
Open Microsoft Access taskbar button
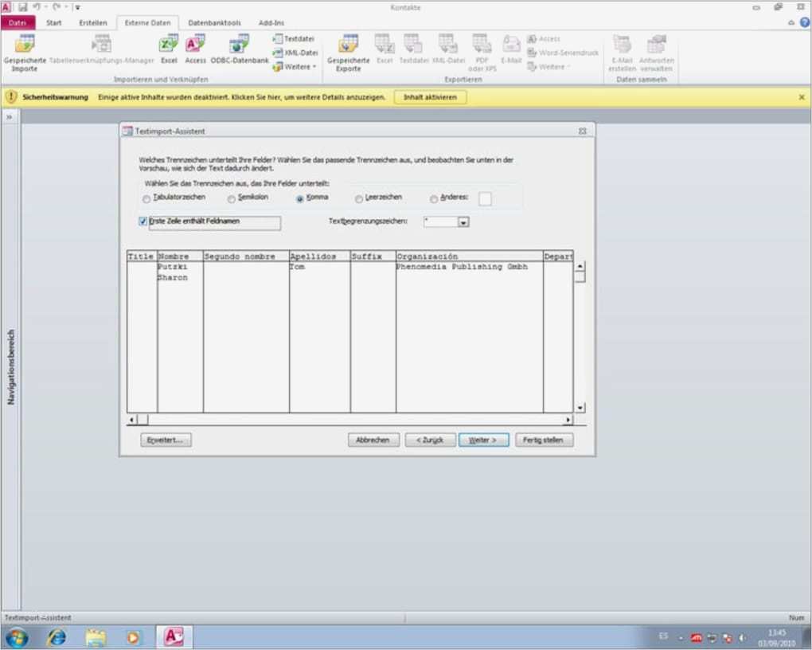[174, 637]
